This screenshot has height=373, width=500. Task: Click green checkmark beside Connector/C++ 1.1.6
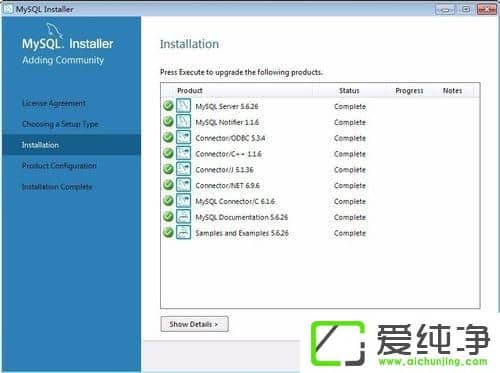pos(168,153)
